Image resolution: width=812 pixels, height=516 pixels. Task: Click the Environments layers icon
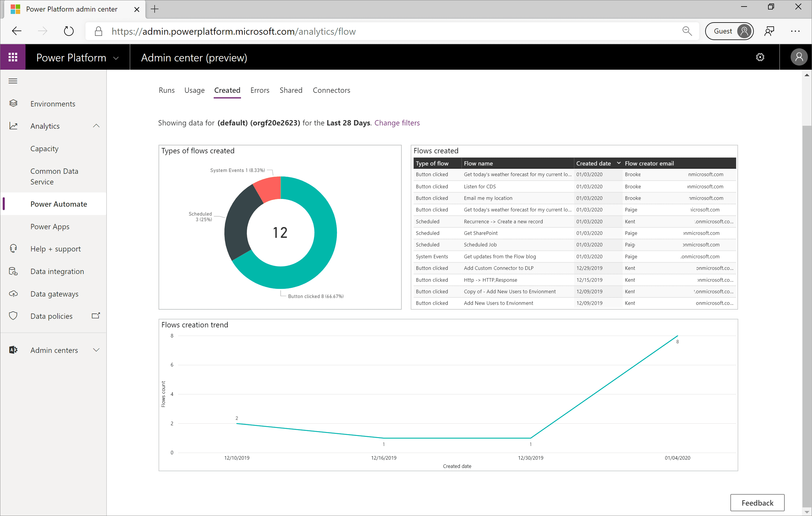click(x=13, y=103)
